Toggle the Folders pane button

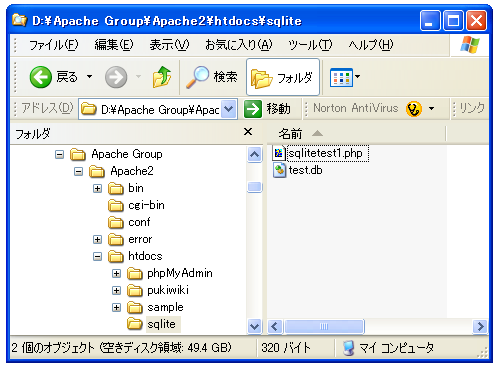pyautogui.click(x=283, y=77)
